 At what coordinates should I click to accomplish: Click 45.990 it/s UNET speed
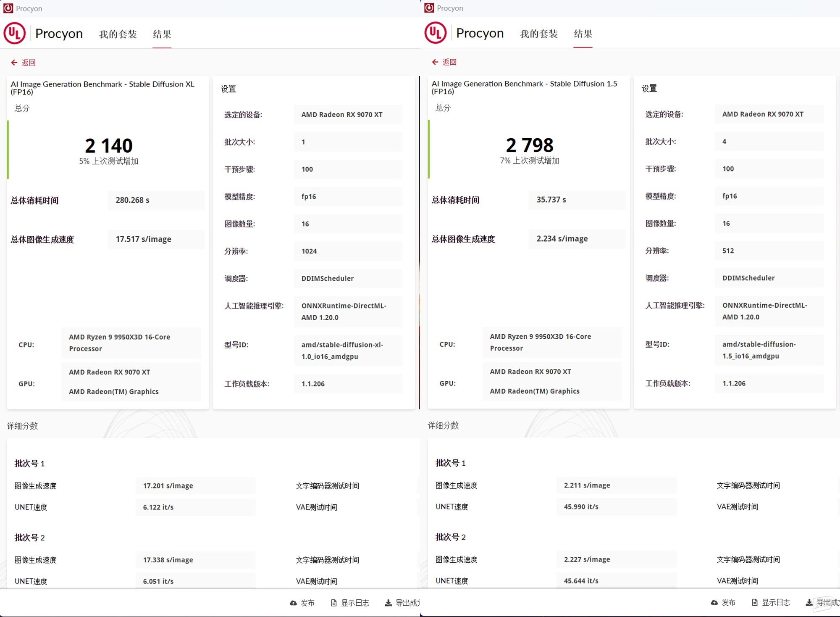[616, 507]
